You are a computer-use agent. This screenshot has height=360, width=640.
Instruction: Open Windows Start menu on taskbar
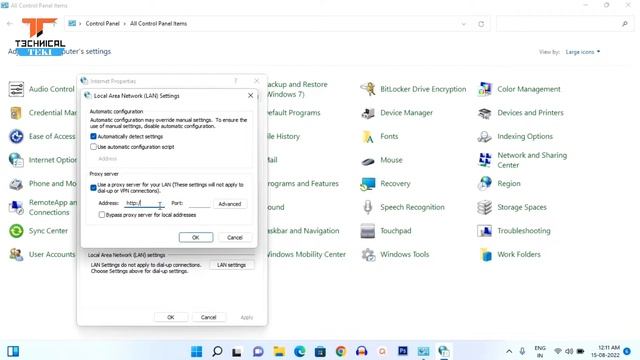(x=197, y=351)
